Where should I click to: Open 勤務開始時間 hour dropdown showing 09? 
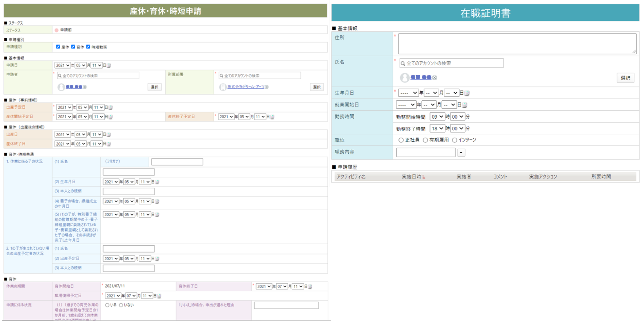pyautogui.click(x=437, y=117)
